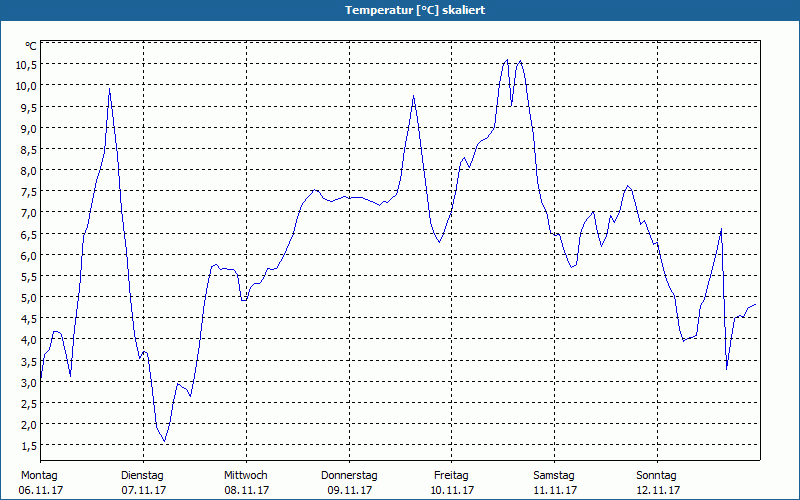Click the Tuesday lowest point of the curve
The width and height of the screenshot is (800, 500).
pyautogui.click(x=164, y=441)
